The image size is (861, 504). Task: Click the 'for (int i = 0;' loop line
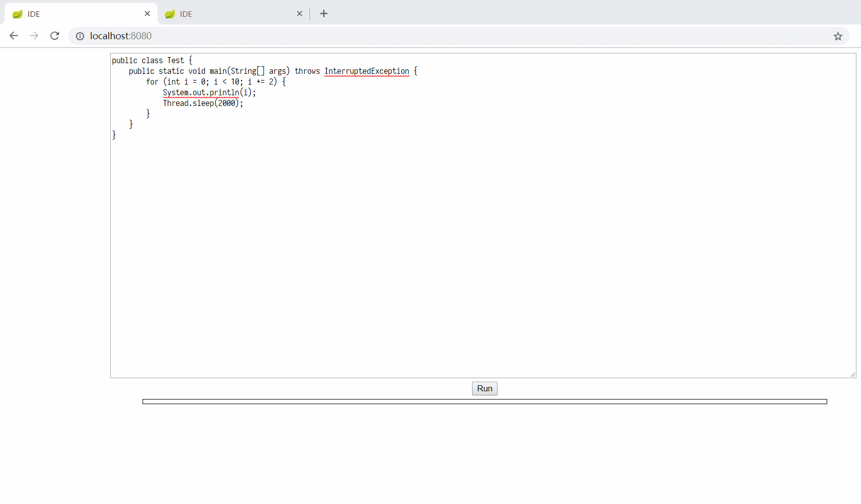pos(216,82)
